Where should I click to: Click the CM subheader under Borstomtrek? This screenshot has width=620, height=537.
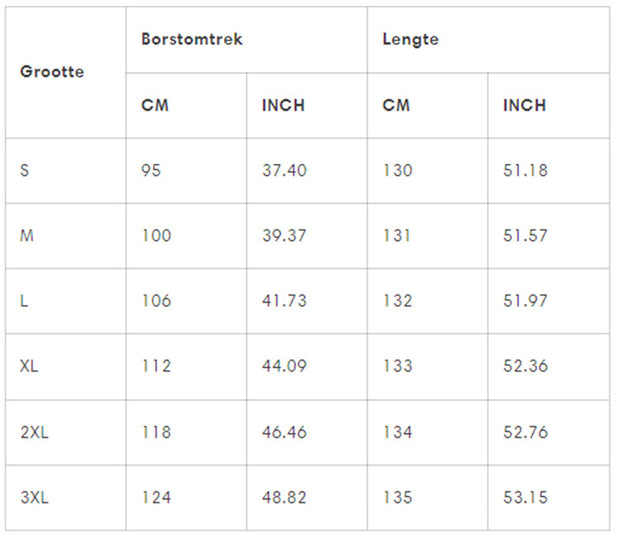click(155, 105)
